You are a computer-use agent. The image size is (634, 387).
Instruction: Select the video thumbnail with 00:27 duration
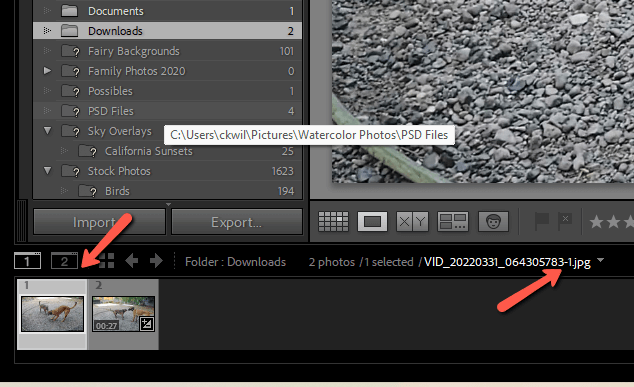[x=123, y=314]
